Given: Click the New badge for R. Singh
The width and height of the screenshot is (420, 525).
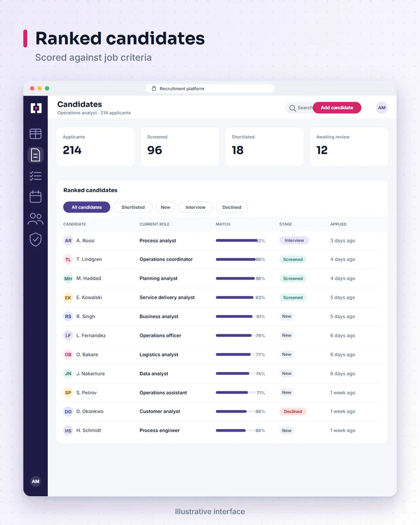Looking at the screenshot, I should point(287,317).
